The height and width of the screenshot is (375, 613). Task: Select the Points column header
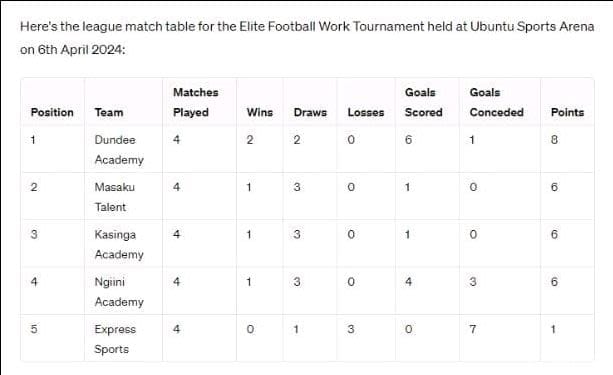click(x=567, y=113)
